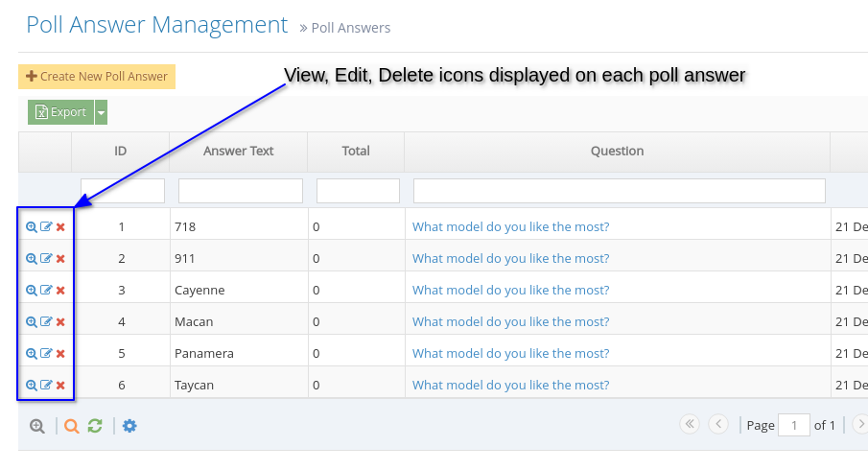Screen dimensions: 868x470
Task: Select the Cayenne answer text cell
Action: [x=239, y=290]
